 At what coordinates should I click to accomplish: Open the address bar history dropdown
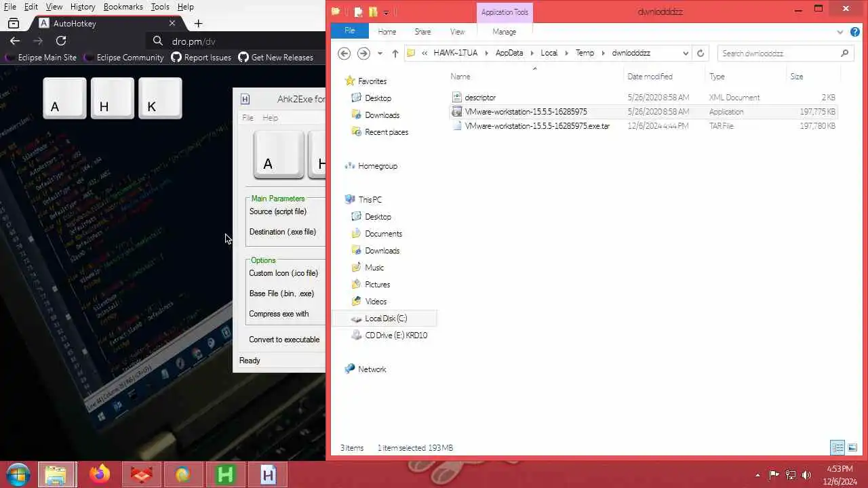pos(686,53)
